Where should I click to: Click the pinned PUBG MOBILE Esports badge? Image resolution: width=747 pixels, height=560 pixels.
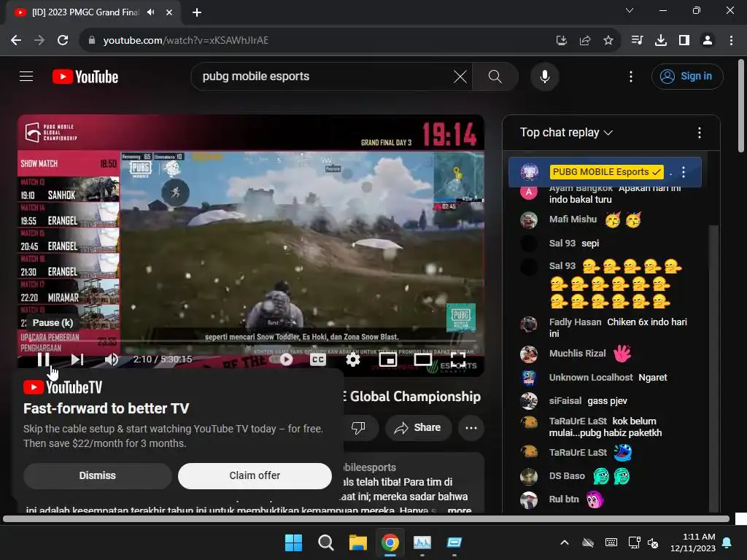pos(606,172)
